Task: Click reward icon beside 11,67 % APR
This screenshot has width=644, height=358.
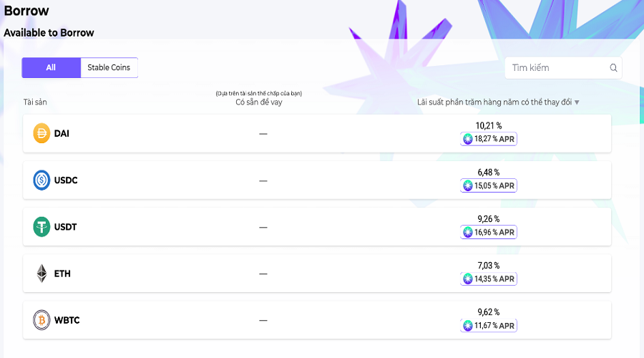Action: (468, 326)
